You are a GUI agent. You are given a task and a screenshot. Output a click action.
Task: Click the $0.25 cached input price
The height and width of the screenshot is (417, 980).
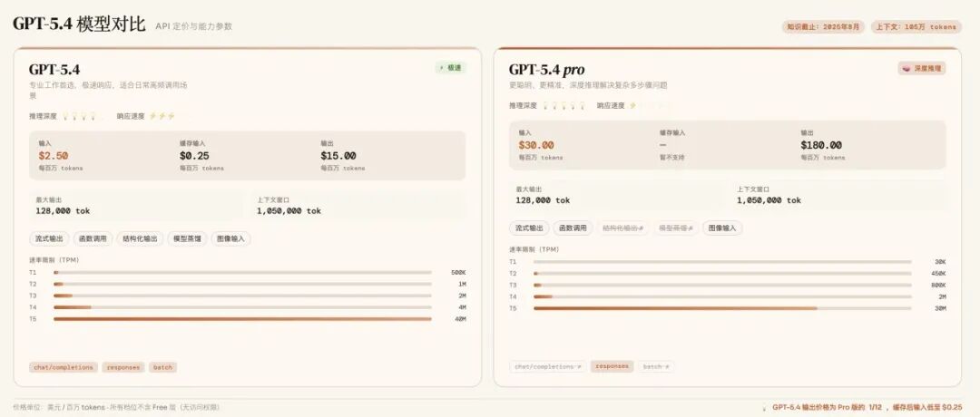click(x=194, y=155)
